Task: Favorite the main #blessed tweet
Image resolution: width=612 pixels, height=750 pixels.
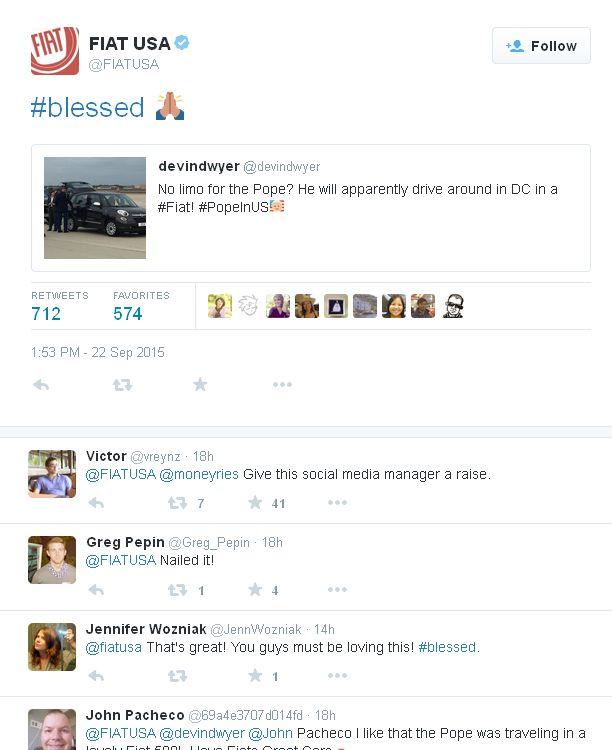Action: click(x=200, y=385)
